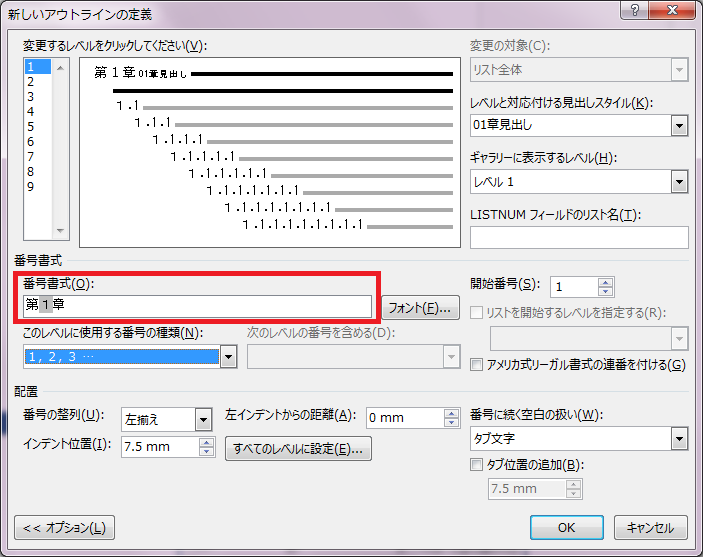Click the 左インデントからの距離 0 mm field
703x557 pixels.
point(405,418)
